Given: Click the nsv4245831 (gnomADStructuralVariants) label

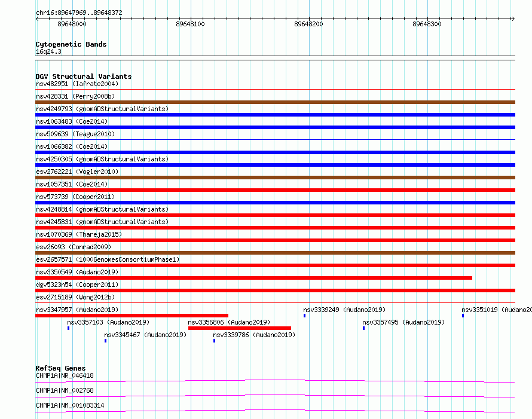Looking at the screenshot, I should (x=102, y=222).
